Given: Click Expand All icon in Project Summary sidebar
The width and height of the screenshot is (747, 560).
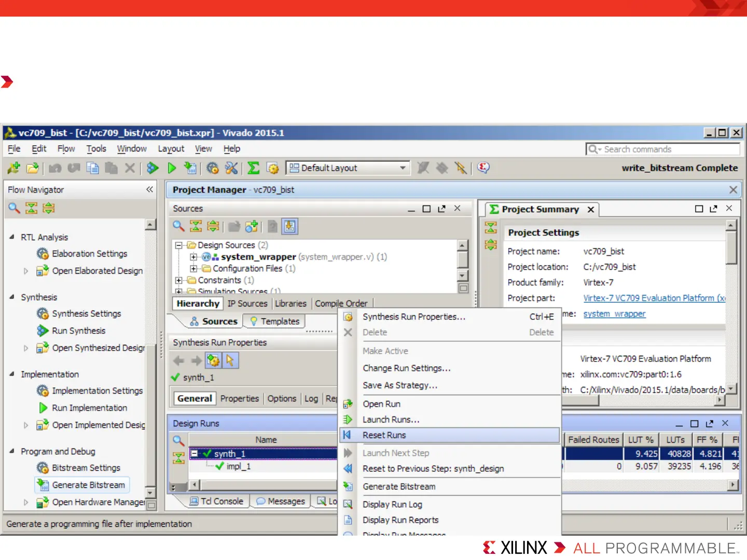Looking at the screenshot, I should pos(491,244).
